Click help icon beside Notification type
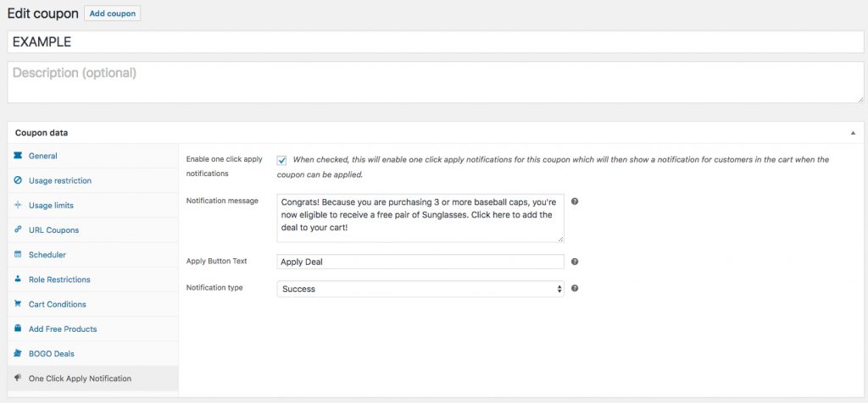 pos(575,289)
